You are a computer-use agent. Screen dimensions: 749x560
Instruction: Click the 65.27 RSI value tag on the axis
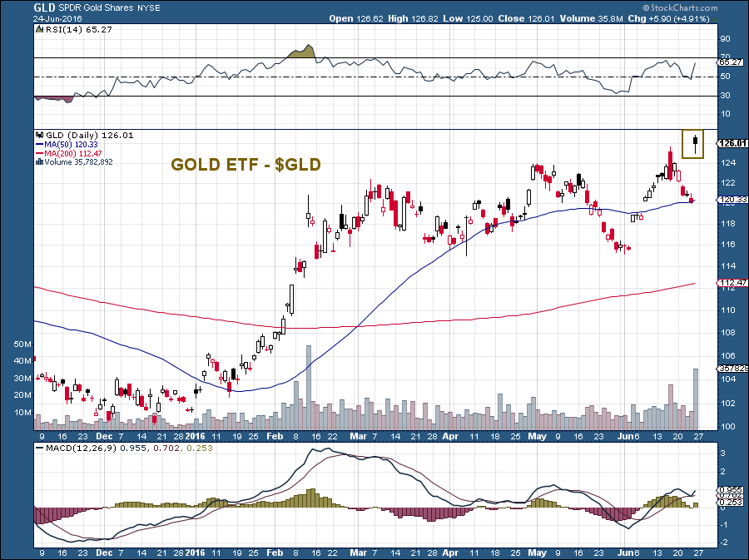tap(732, 62)
